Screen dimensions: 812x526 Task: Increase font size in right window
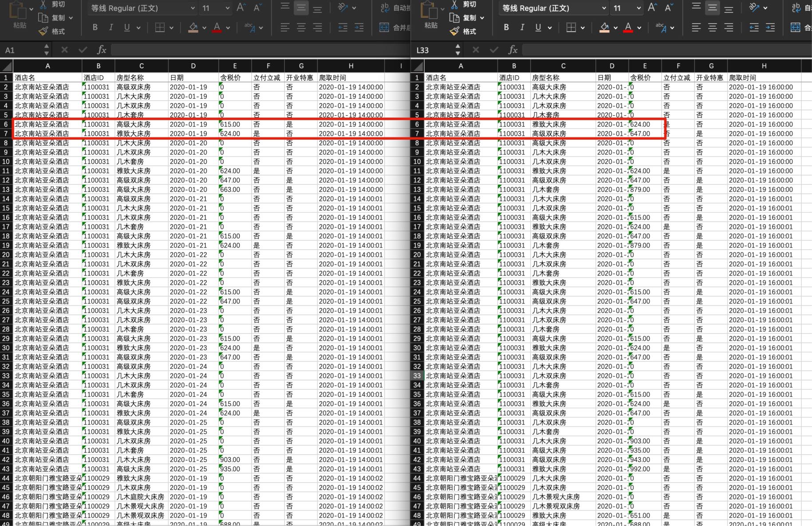652,8
